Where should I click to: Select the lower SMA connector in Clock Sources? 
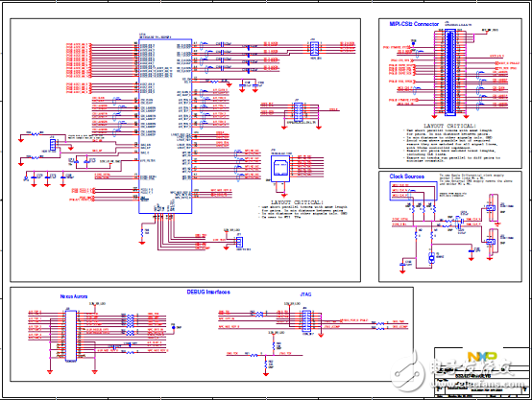coord(491,242)
